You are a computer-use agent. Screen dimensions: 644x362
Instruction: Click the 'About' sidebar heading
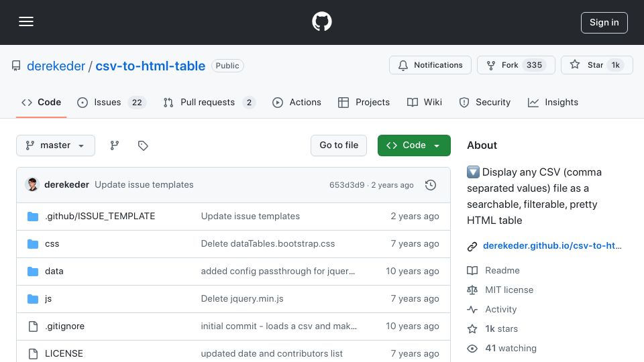pyautogui.click(x=482, y=145)
